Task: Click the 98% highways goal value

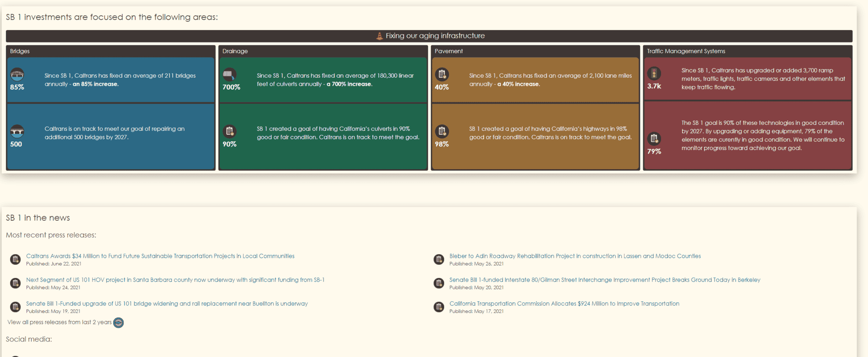Action: click(442, 144)
